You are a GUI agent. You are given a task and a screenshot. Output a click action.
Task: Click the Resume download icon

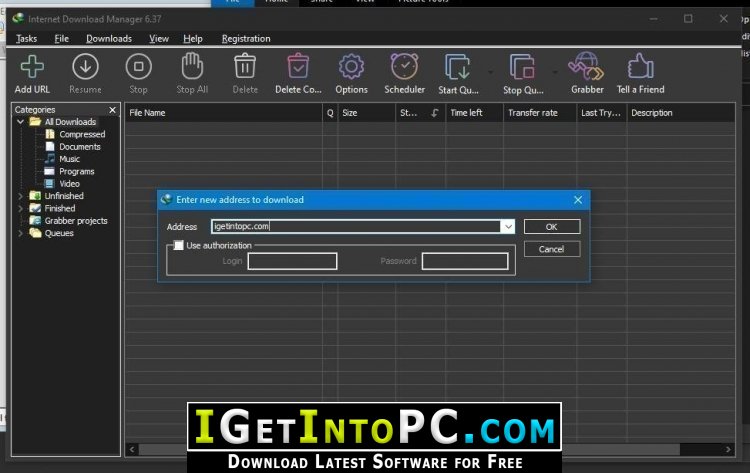85,66
